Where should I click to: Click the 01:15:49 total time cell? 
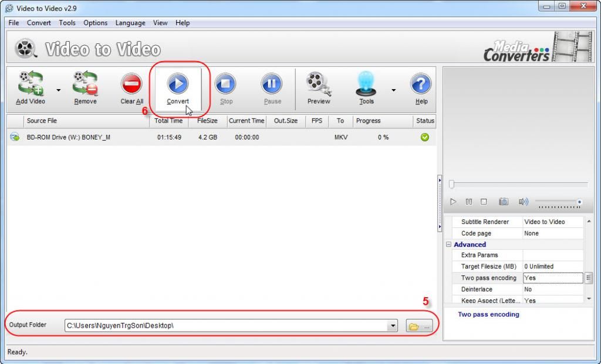tap(169, 137)
